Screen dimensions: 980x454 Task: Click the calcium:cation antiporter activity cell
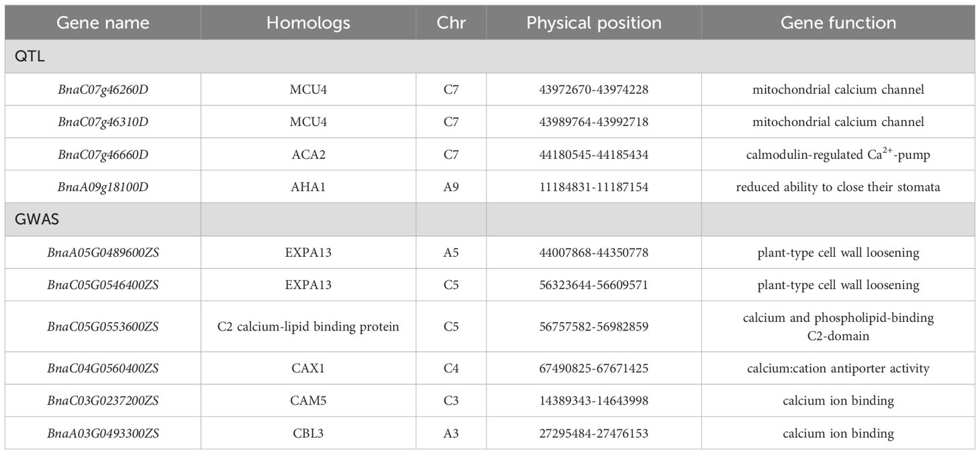point(838,368)
